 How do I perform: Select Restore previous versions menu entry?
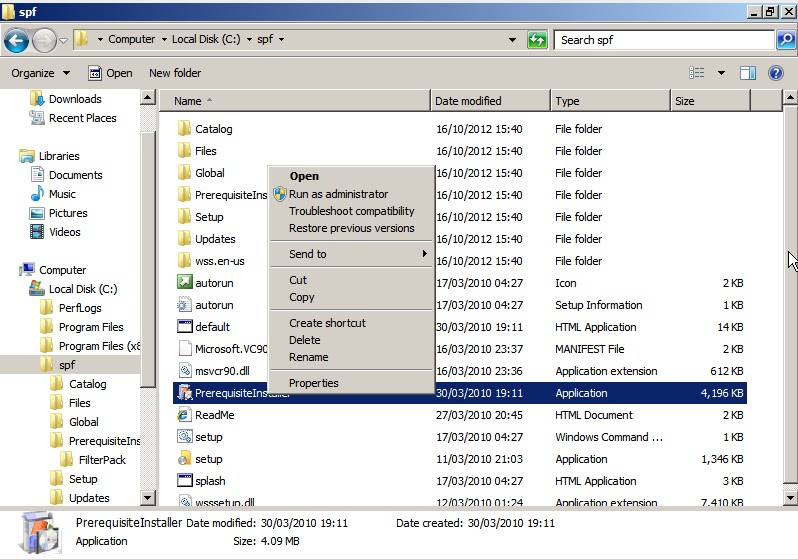pos(351,228)
